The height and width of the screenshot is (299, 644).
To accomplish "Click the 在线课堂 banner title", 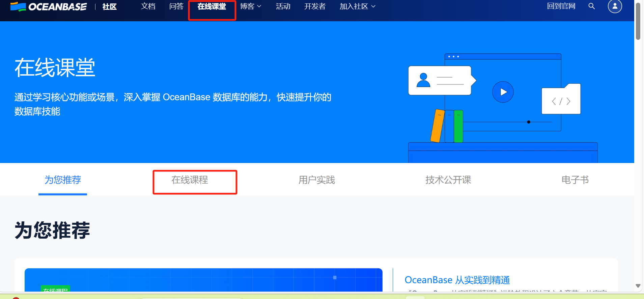I will (55, 67).
